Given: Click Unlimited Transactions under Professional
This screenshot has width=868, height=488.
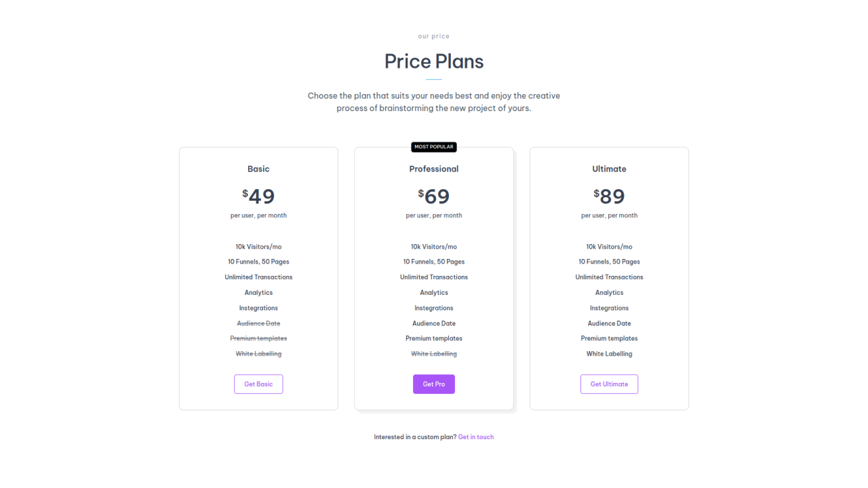Looking at the screenshot, I should 433,277.
